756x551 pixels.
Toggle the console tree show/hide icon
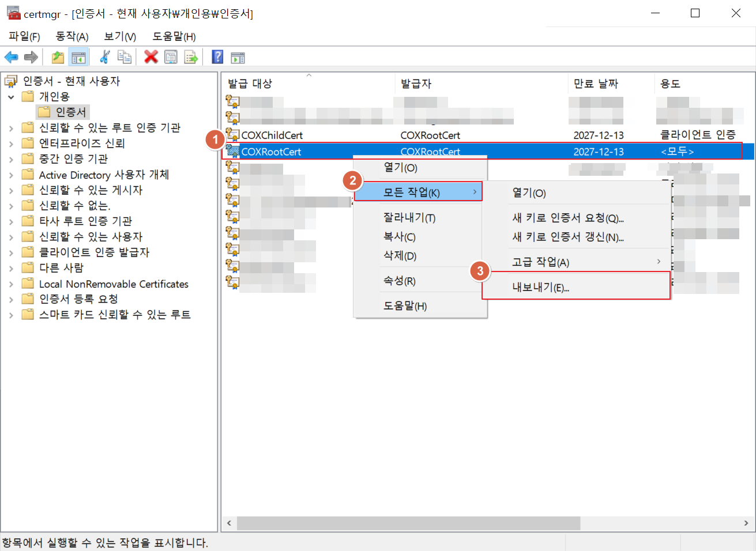pyautogui.click(x=78, y=57)
